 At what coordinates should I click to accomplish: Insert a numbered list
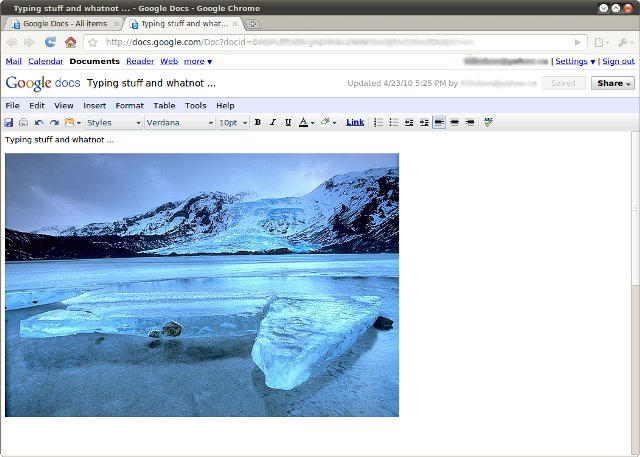tap(378, 122)
